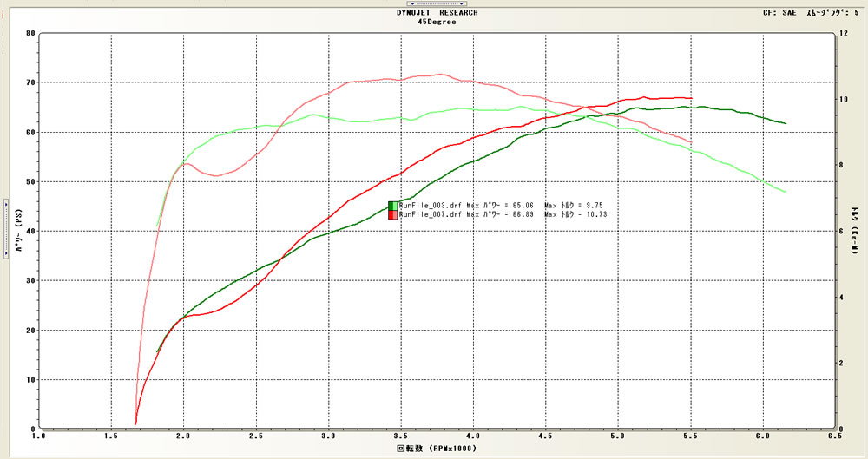Click the green RunFile_003 legend swatch
The width and height of the screenshot is (868, 459).
[x=392, y=206]
